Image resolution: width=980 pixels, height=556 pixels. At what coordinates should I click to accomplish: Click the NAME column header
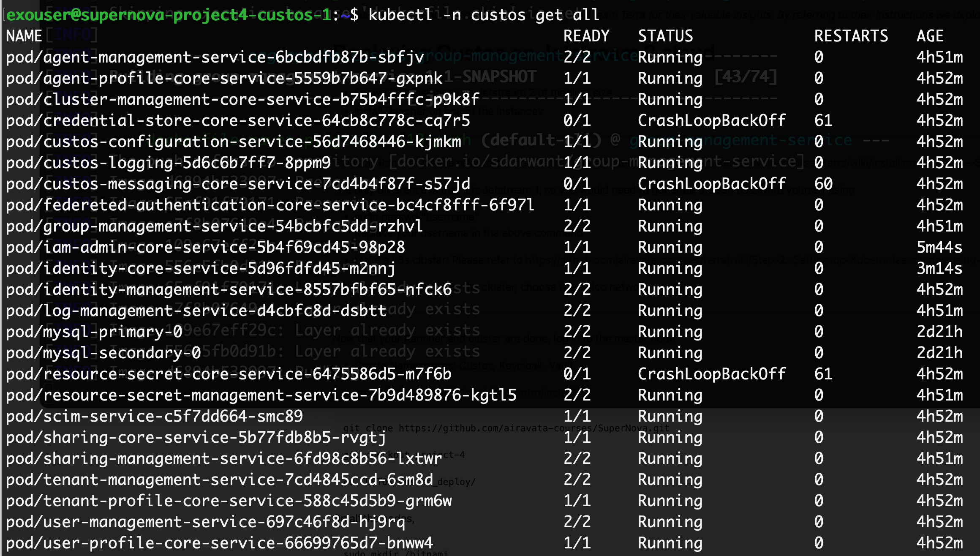(x=24, y=36)
